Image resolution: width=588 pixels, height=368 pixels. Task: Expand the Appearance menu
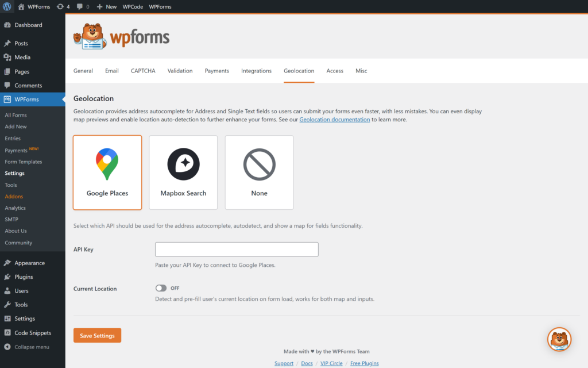(29, 263)
